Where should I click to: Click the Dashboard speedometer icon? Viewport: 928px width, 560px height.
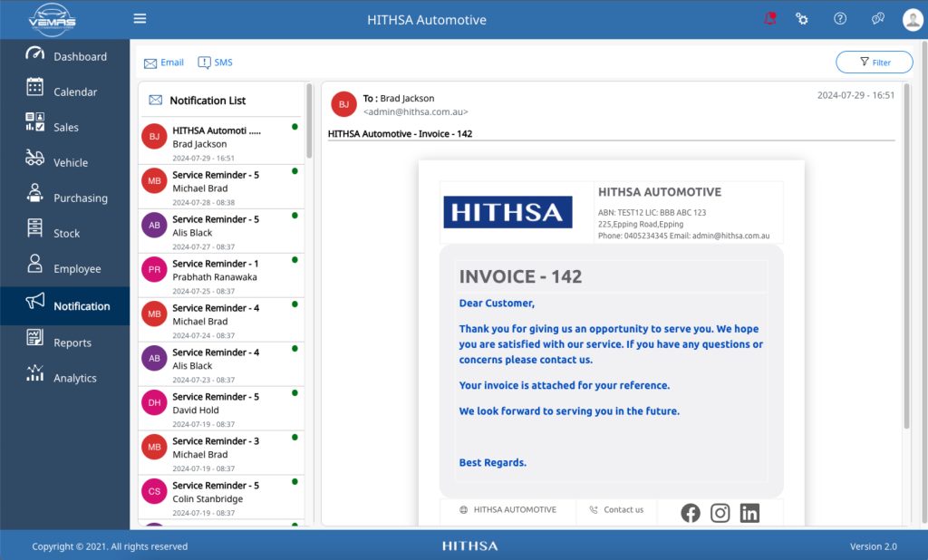pyautogui.click(x=35, y=53)
